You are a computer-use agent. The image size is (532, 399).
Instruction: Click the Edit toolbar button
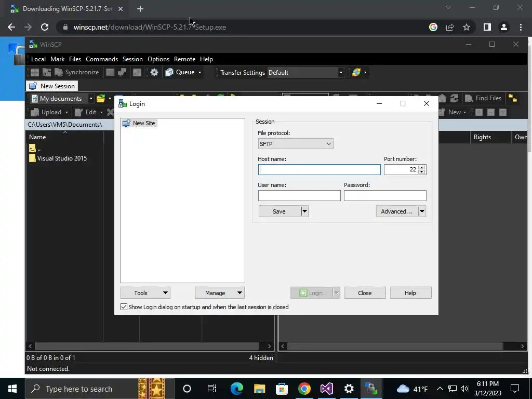click(x=87, y=112)
